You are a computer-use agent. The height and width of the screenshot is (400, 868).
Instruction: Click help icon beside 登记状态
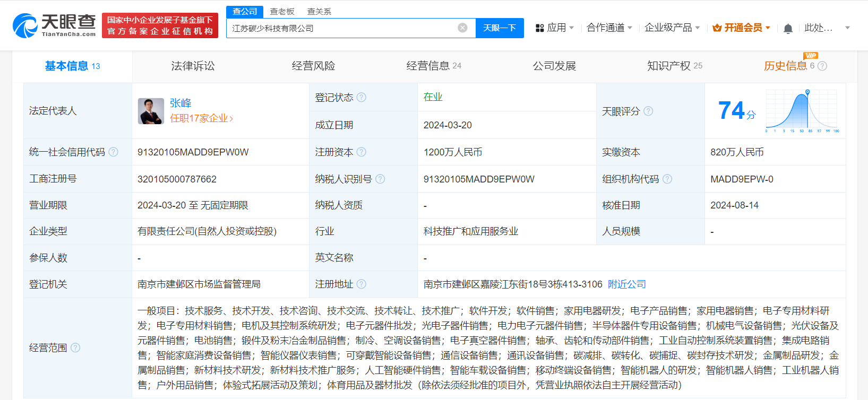pos(362,97)
